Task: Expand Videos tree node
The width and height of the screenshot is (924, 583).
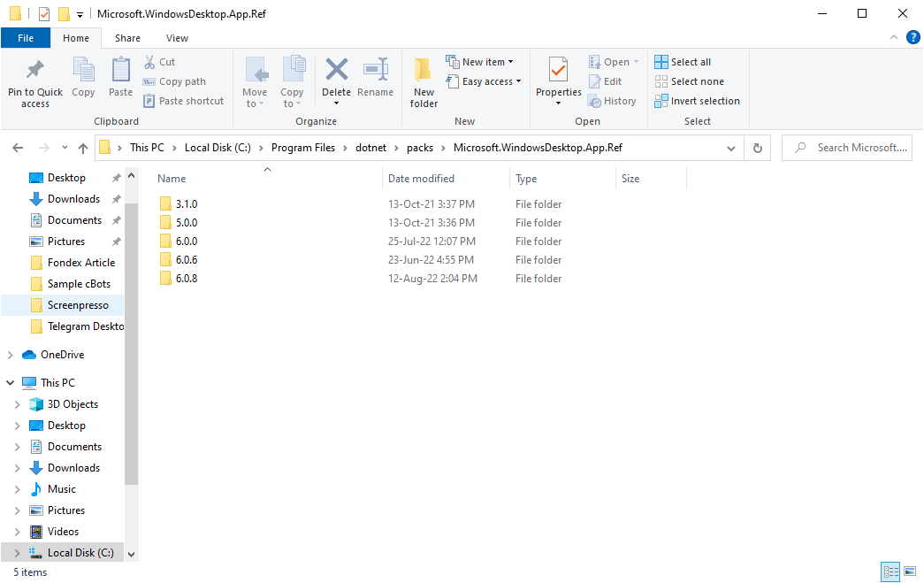Action: click(x=17, y=532)
